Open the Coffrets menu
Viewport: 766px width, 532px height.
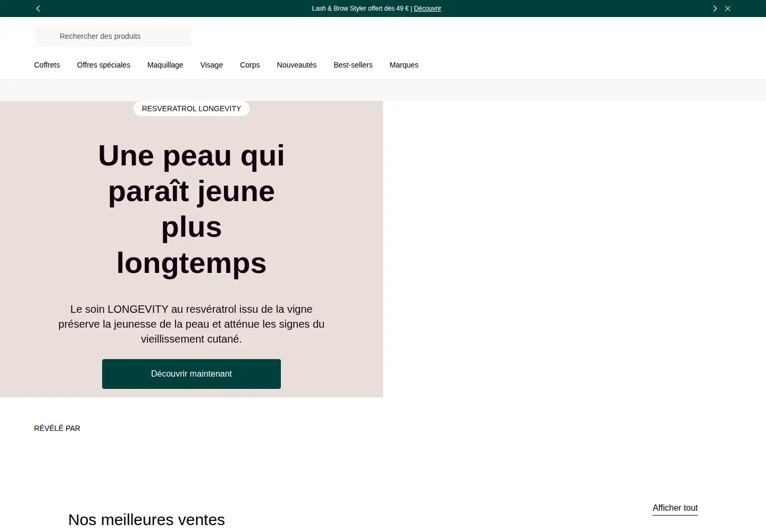(x=47, y=65)
